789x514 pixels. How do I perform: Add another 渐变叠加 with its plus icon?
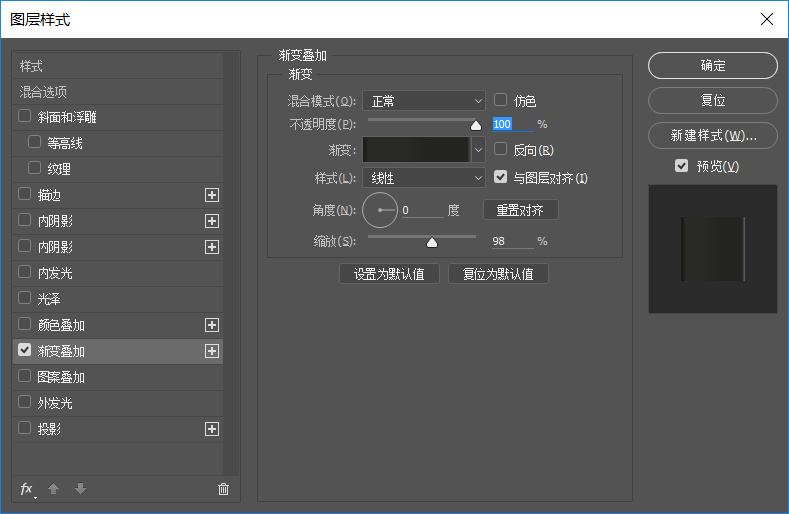(x=212, y=351)
